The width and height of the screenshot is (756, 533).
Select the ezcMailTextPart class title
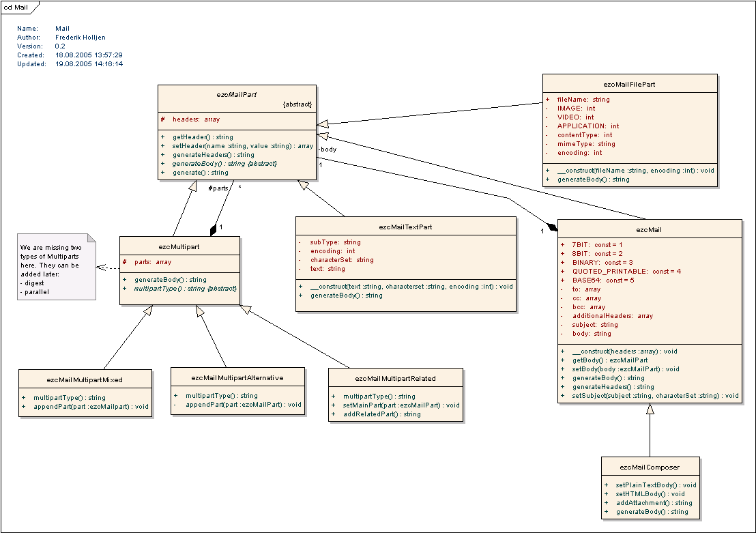pos(405,227)
